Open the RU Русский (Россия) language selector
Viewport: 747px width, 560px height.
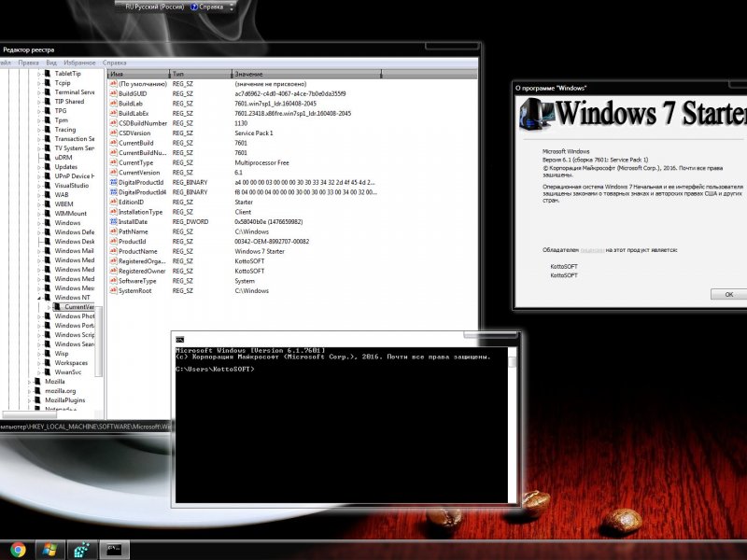tap(154, 7)
